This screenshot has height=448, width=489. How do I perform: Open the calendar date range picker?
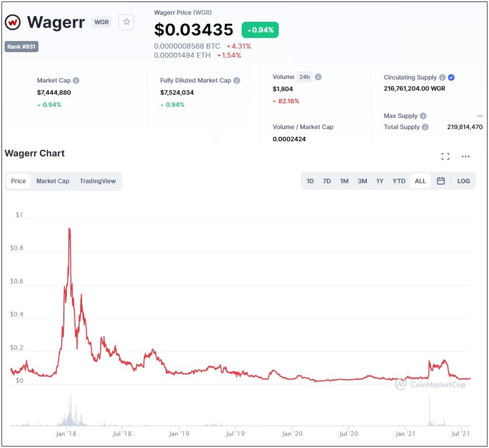[x=441, y=181]
